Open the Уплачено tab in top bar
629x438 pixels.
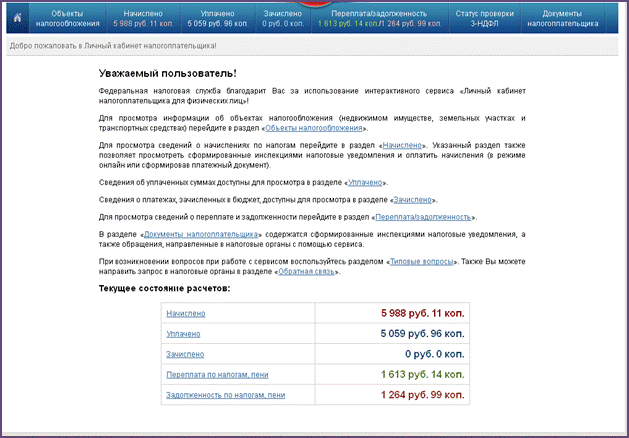[x=218, y=18]
